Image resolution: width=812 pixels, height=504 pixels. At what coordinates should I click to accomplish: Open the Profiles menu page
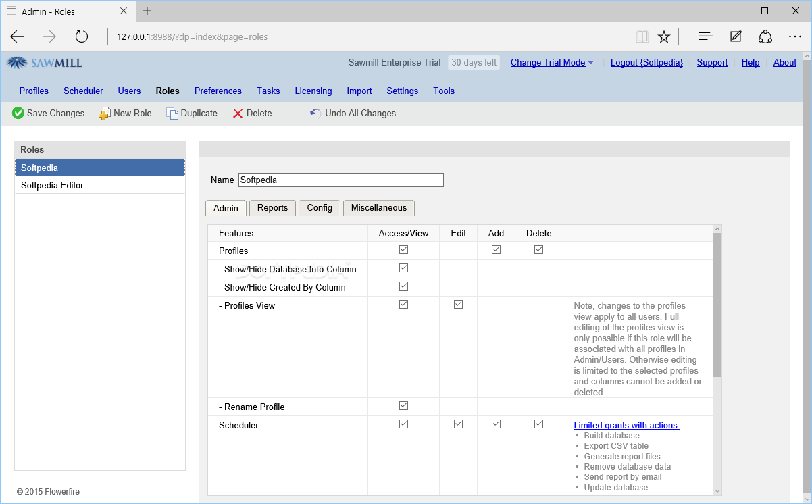pyautogui.click(x=34, y=91)
